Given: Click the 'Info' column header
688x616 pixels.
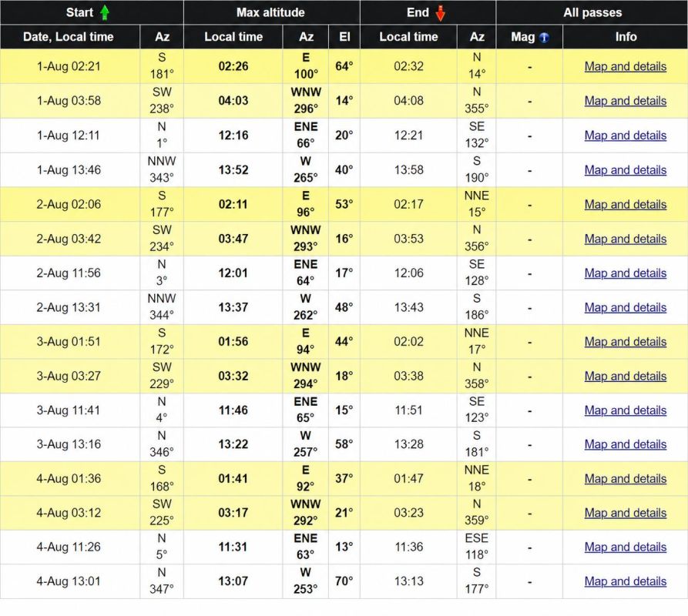Looking at the screenshot, I should (626, 37).
